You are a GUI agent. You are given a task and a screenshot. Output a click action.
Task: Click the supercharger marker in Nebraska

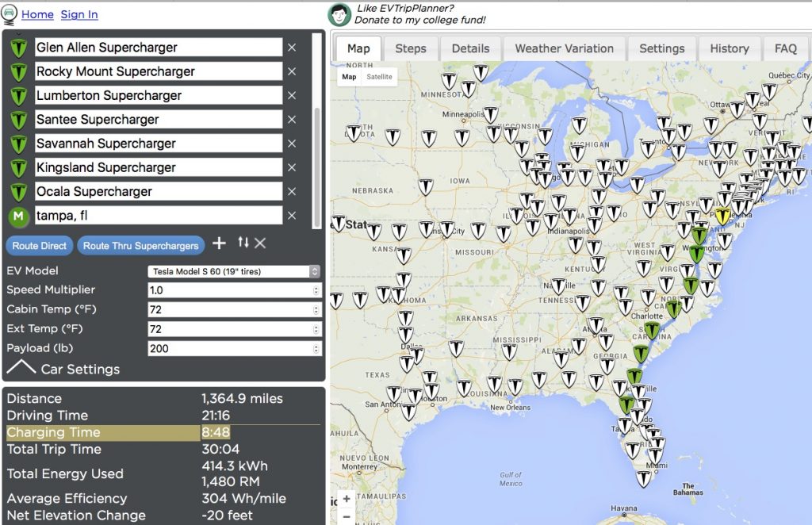coord(425,186)
